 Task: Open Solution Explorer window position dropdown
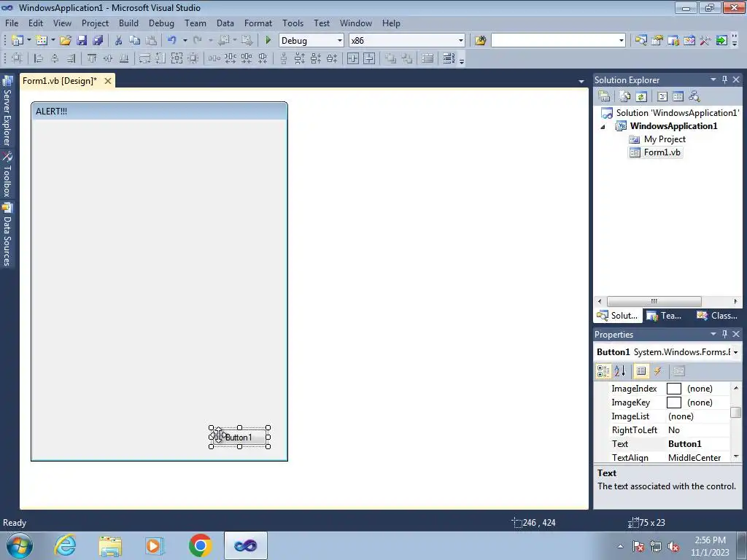pos(713,79)
